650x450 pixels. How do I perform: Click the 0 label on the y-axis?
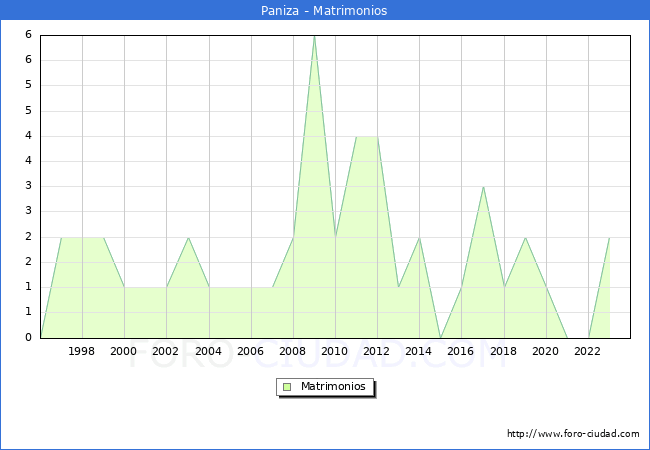29,337
